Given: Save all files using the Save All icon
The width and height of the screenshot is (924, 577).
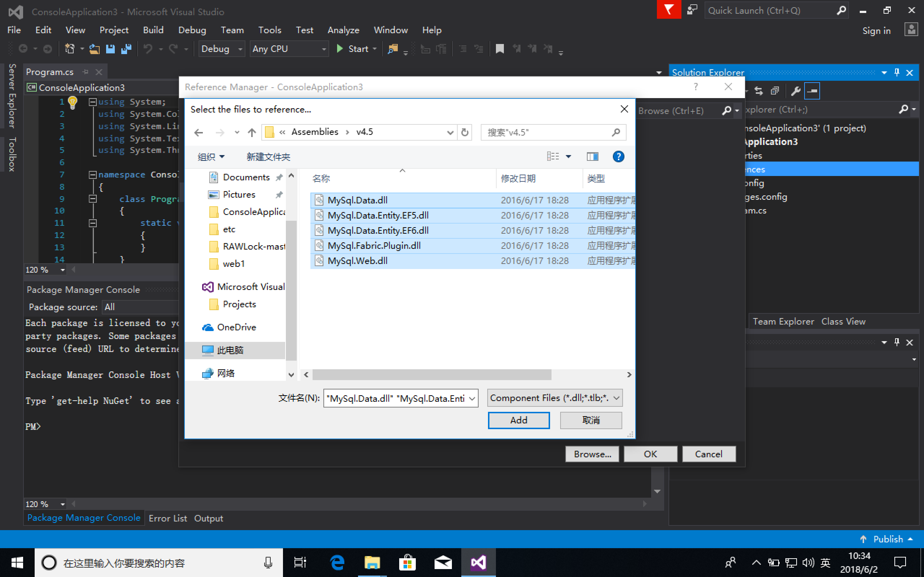Looking at the screenshot, I should [x=126, y=49].
